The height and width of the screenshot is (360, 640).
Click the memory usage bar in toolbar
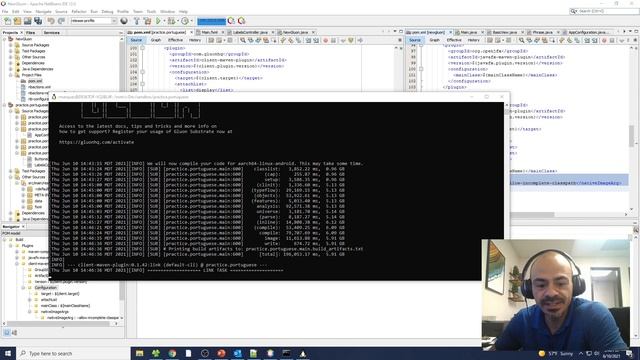211,21
